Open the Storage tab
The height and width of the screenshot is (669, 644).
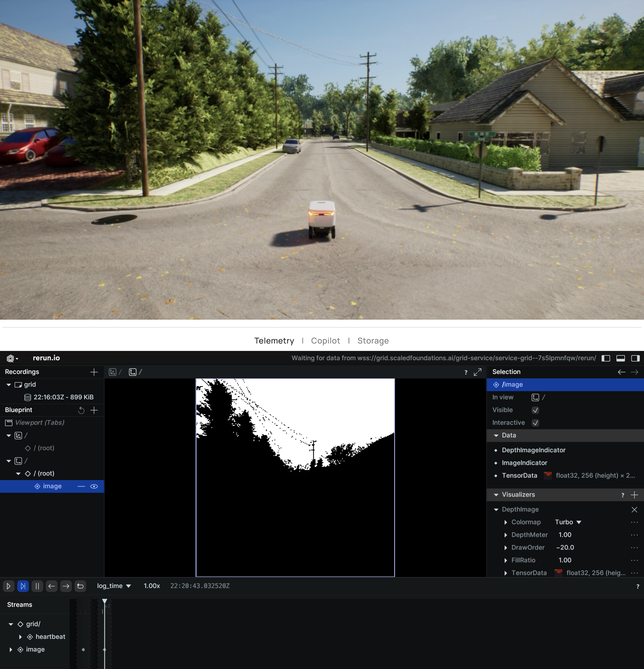(x=373, y=341)
